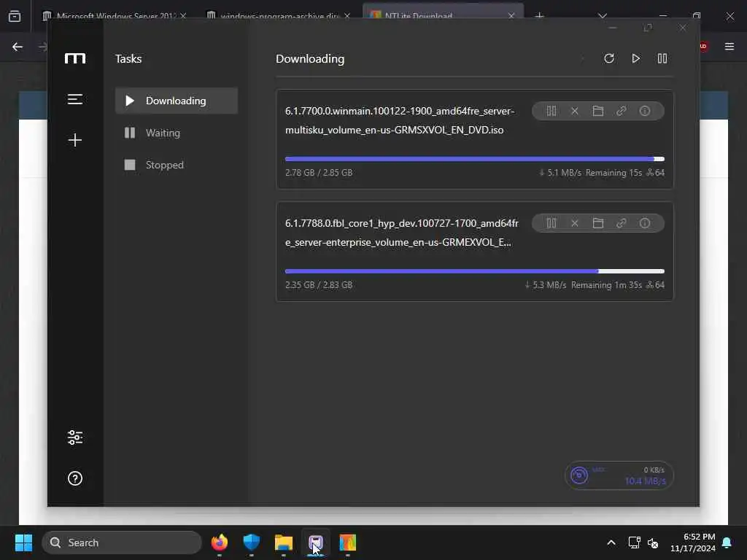Select the 6.1.7788.0.fbl_core1_hyp_dev file name
Screen dimensions: 747x560
click(x=402, y=233)
